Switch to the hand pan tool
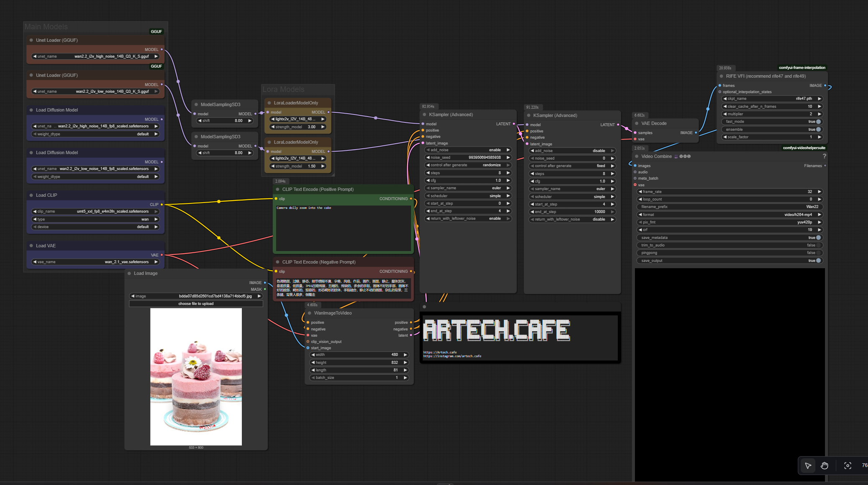 click(824, 465)
